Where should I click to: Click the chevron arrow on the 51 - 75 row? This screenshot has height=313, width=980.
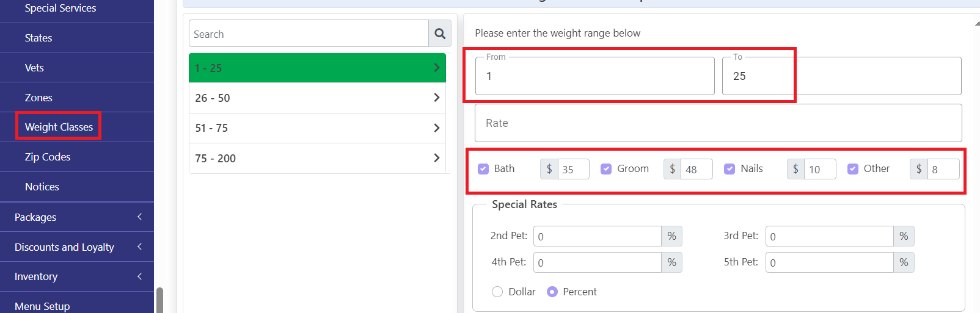click(436, 128)
